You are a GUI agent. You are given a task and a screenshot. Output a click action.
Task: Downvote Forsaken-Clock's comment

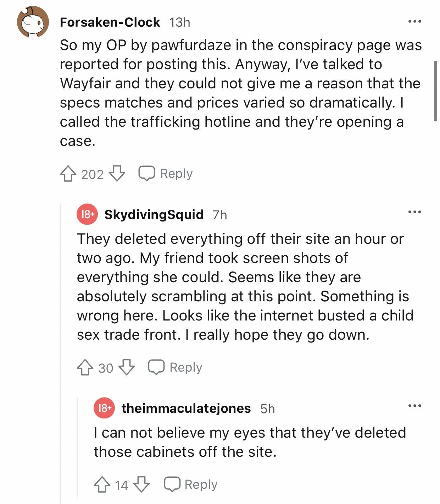117,174
